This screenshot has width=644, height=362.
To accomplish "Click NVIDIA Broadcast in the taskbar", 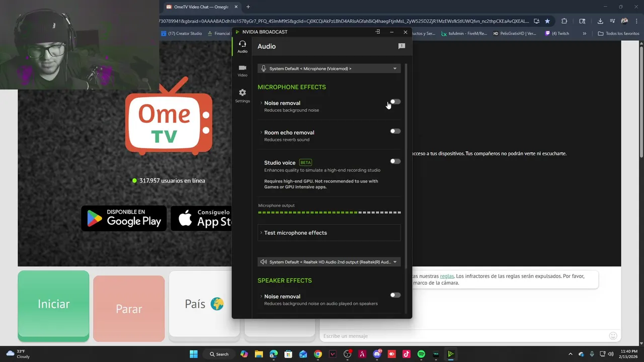I will tap(451, 354).
